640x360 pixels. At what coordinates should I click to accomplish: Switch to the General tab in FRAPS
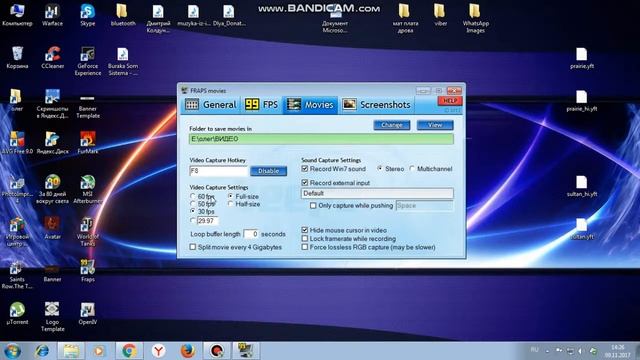tap(210, 105)
